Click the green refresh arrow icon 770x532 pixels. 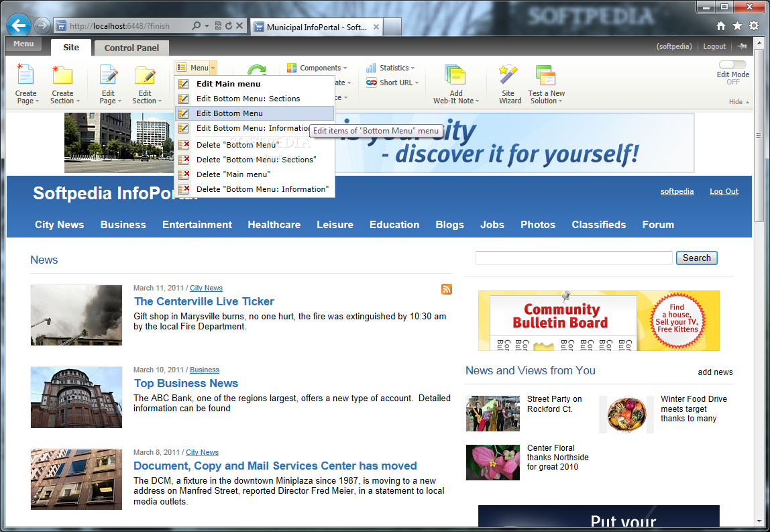[x=256, y=70]
